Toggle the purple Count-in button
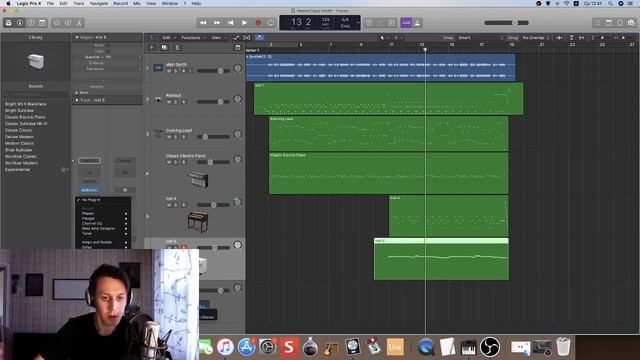The image size is (640, 360). point(406,23)
